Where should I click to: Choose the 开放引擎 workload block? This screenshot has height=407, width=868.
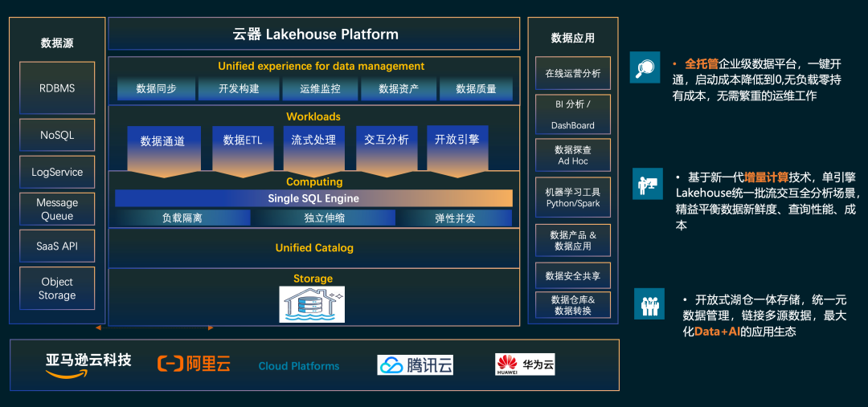tap(457, 151)
